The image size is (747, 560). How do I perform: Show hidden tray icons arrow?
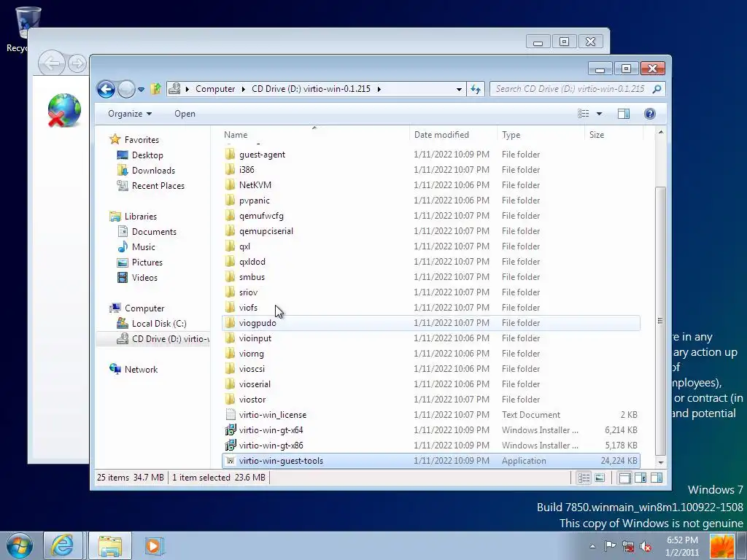point(592,546)
